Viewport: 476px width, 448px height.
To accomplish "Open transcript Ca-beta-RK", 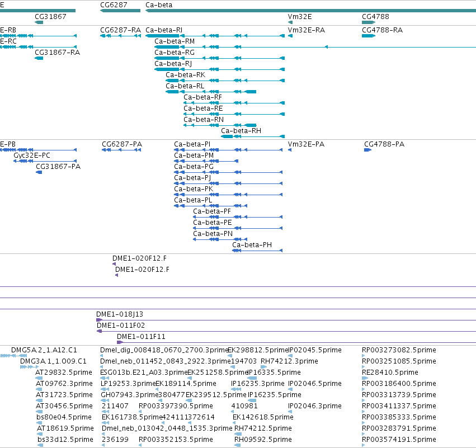I will [186, 75].
